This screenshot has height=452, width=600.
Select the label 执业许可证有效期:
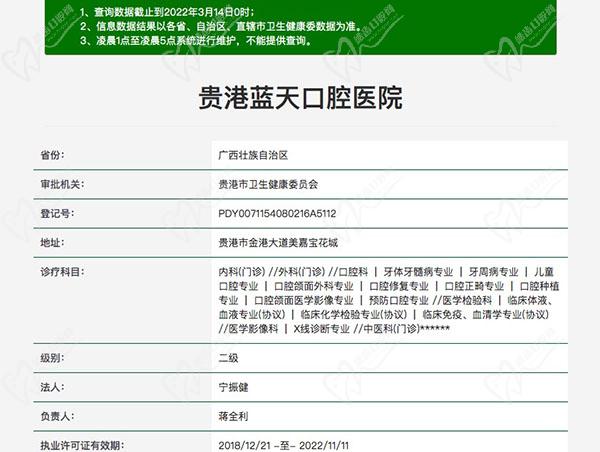point(82,445)
